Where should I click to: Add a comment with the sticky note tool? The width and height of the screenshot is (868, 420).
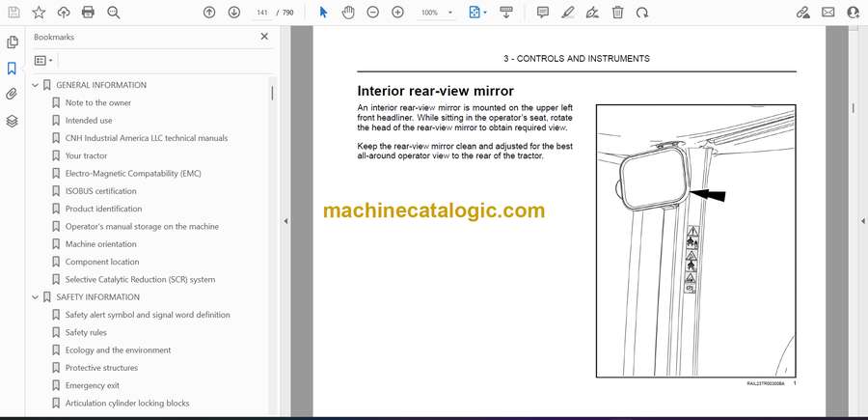(x=543, y=13)
